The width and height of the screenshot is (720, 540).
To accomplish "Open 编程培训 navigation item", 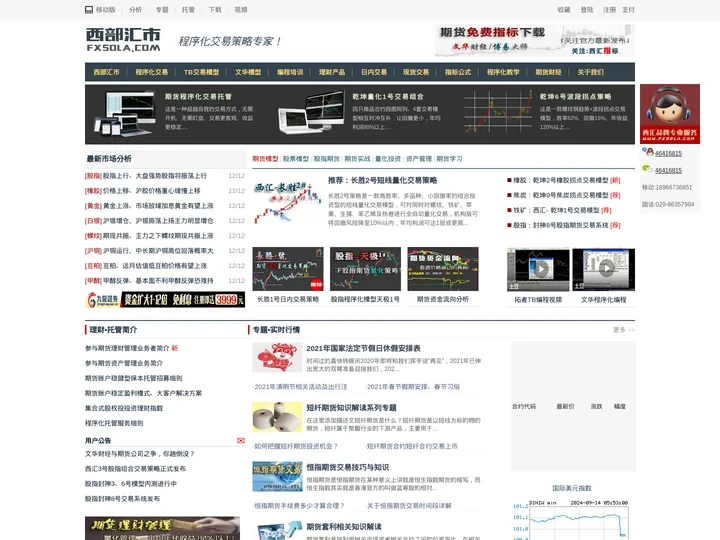I will tap(290, 72).
